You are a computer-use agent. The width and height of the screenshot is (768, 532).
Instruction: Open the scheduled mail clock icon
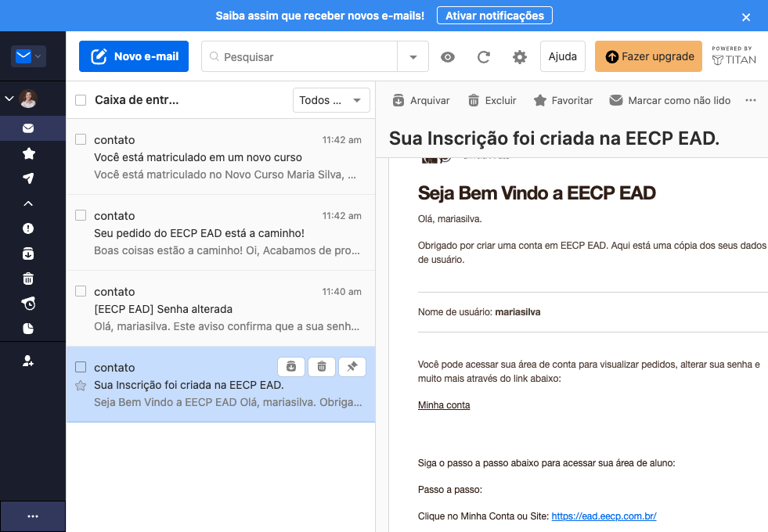point(28,304)
